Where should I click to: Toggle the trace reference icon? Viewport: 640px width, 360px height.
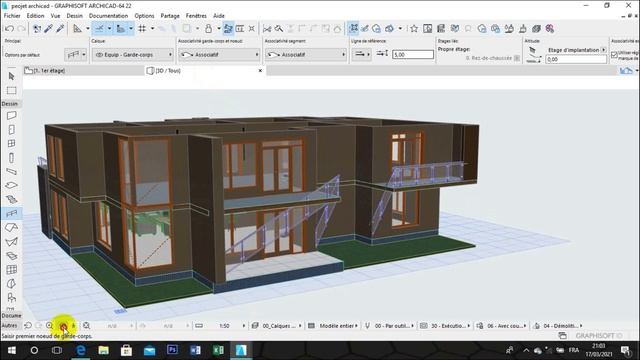pyautogui.click(x=187, y=29)
